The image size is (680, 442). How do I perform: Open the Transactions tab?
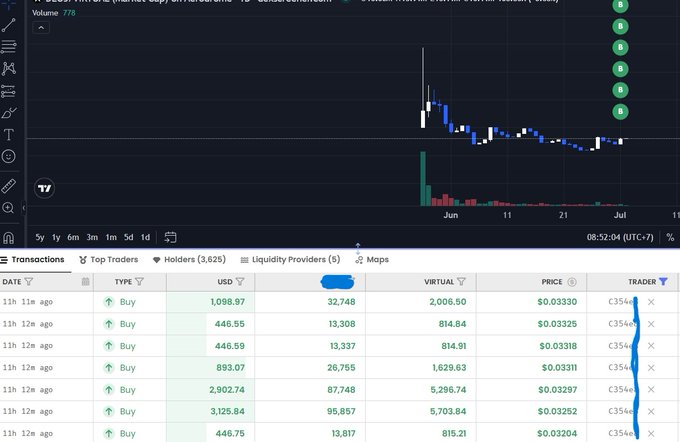point(33,259)
